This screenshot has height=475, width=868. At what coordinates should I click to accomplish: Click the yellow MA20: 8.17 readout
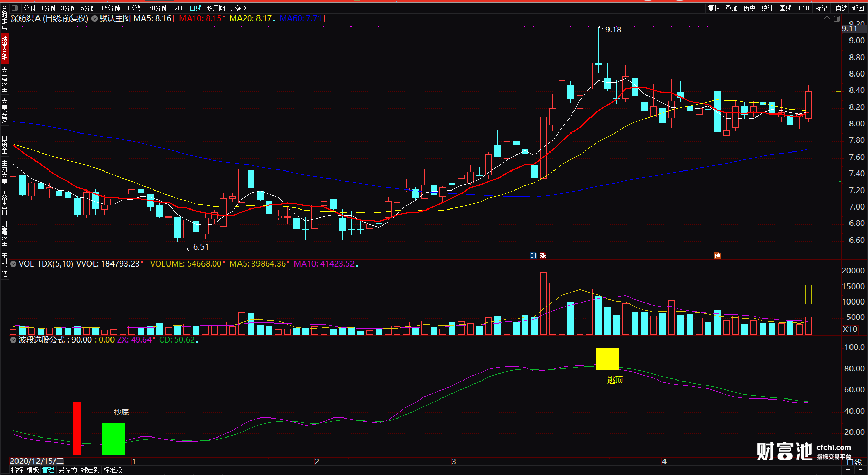click(253, 18)
